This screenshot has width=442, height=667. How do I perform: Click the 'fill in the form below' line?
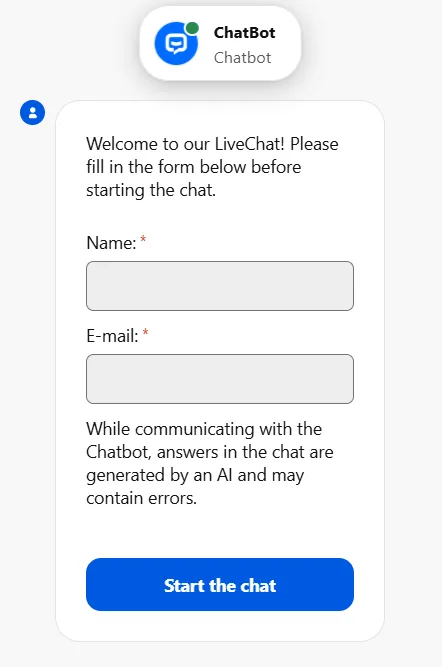coord(194,167)
